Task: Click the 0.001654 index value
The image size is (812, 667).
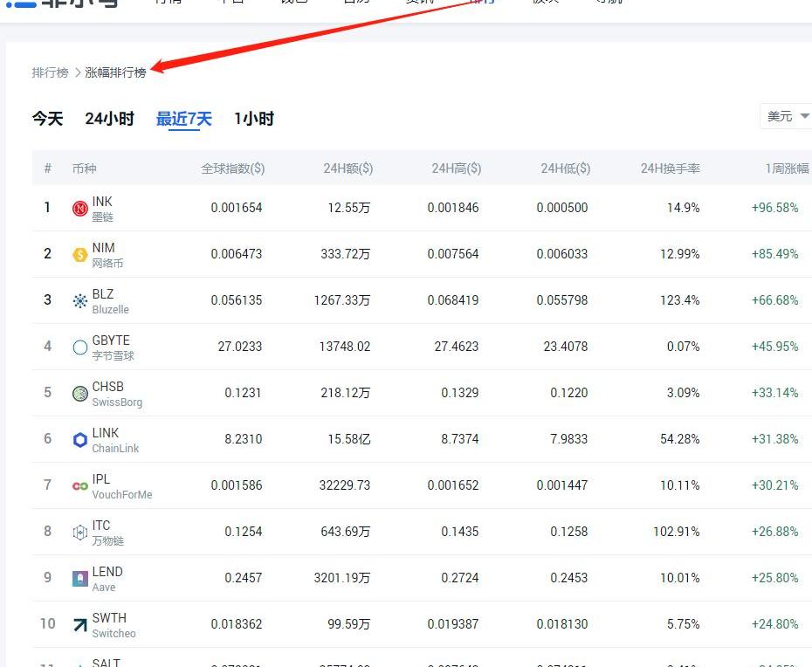Action: (236, 208)
